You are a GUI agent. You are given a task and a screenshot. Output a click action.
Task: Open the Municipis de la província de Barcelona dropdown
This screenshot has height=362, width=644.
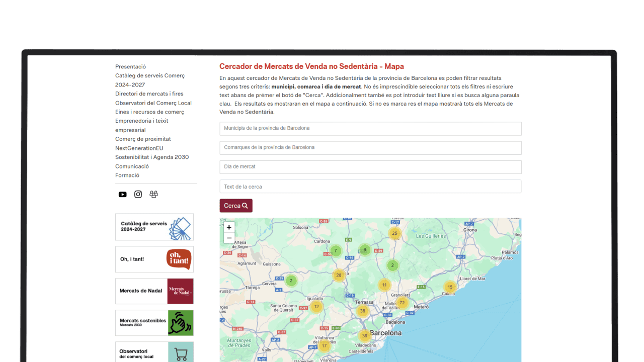(x=370, y=129)
